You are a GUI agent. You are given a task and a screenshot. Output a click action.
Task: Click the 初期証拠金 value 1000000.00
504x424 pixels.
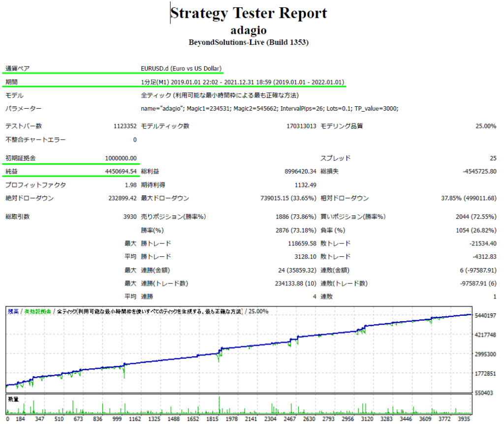click(121, 158)
